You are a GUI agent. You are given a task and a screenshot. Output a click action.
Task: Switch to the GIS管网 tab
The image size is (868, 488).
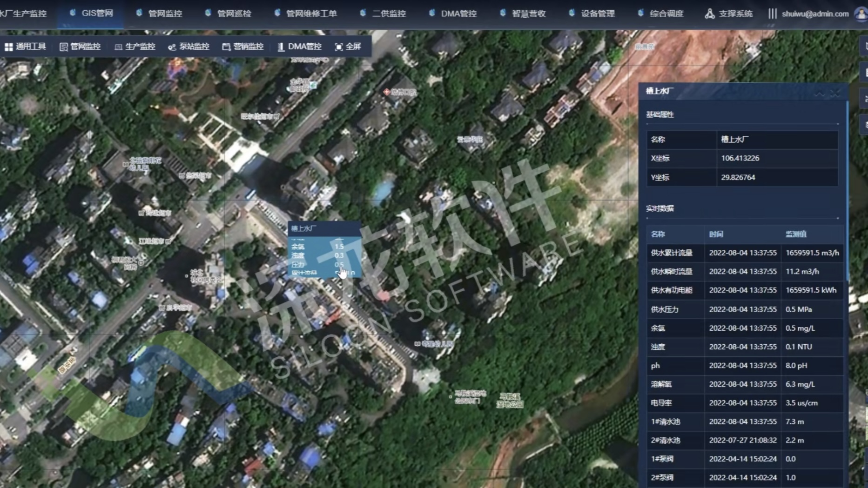point(92,13)
